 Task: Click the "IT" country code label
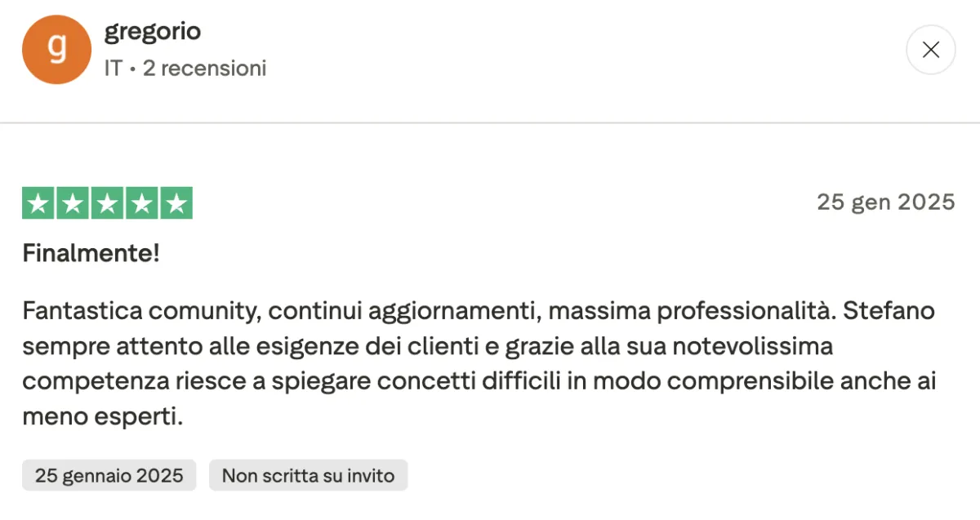click(113, 69)
